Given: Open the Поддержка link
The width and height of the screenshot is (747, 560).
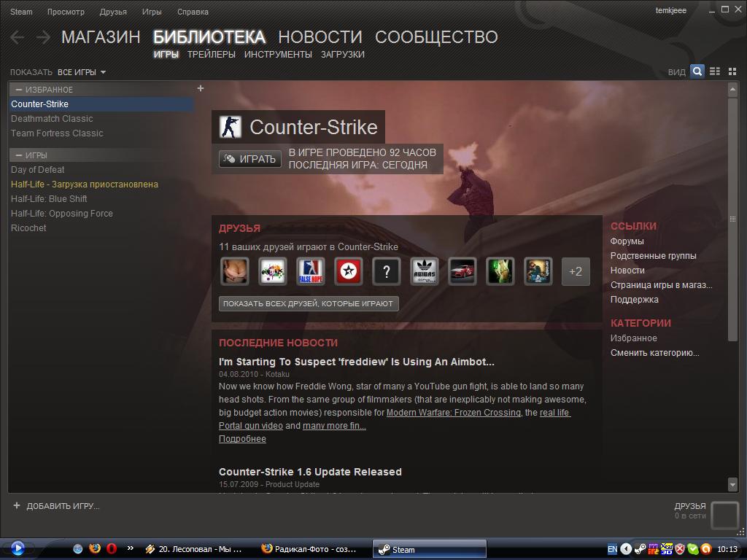Looking at the screenshot, I should 635,300.
